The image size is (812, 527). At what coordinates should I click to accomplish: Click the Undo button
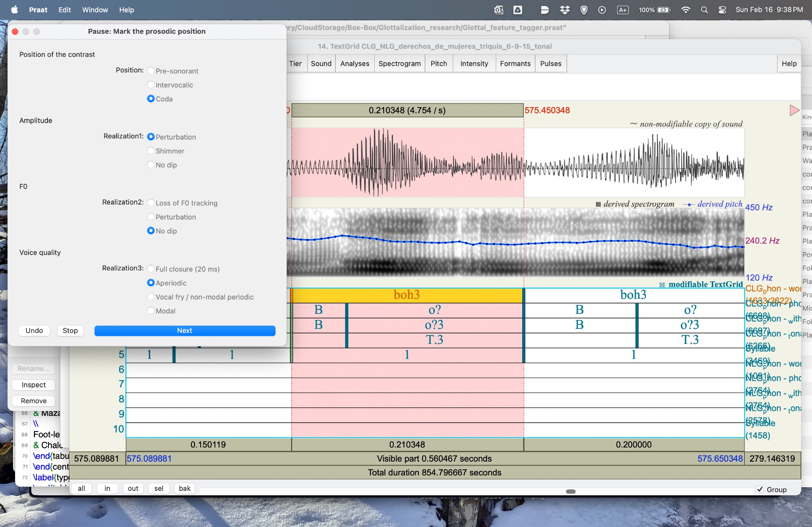pos(34,330)
